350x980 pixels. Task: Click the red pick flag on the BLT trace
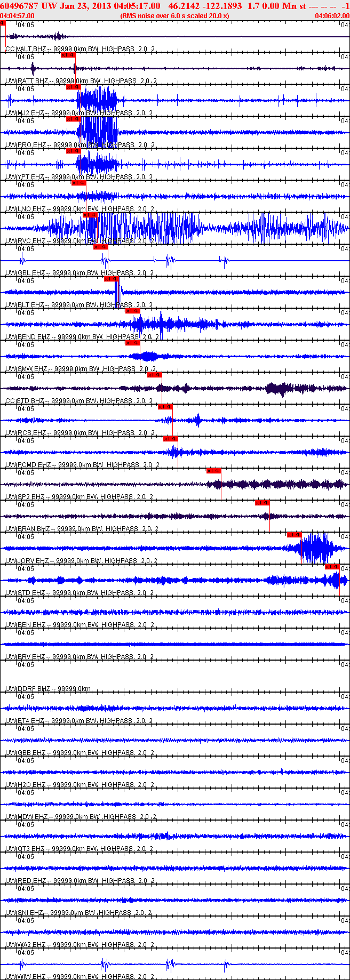[x=112, y=279]
